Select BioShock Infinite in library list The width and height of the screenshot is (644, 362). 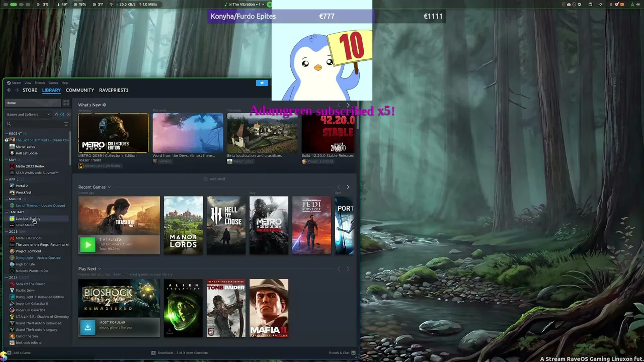[29, 343]
